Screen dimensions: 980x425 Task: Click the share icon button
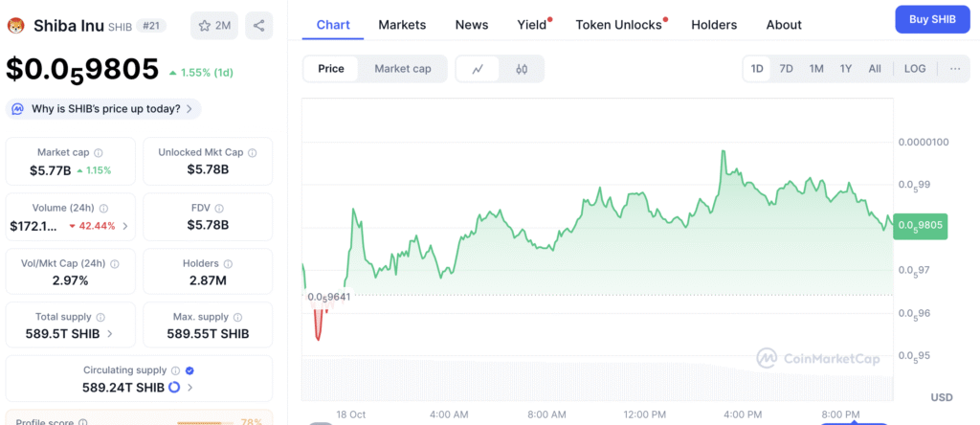[258, 26]
